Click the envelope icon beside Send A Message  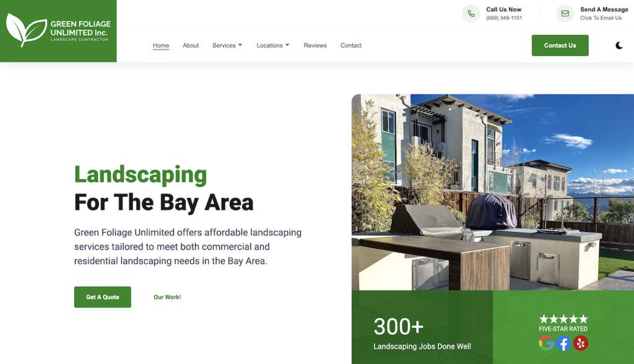(x=565, y=14)
